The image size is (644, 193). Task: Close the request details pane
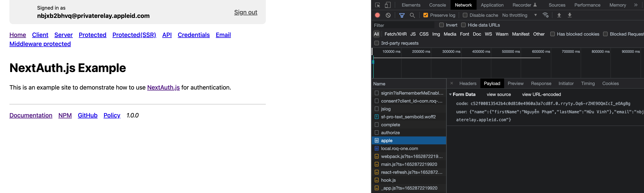(x=452, y=83)
